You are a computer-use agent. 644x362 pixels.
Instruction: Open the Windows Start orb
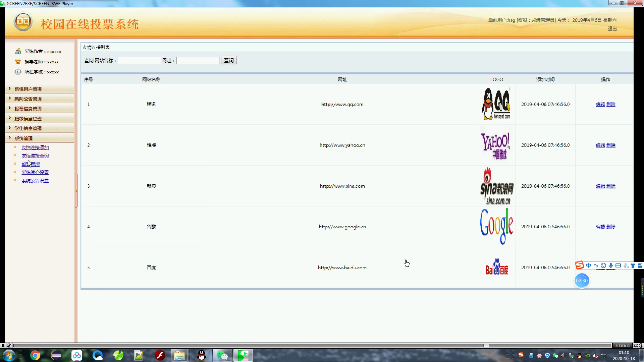9,355
